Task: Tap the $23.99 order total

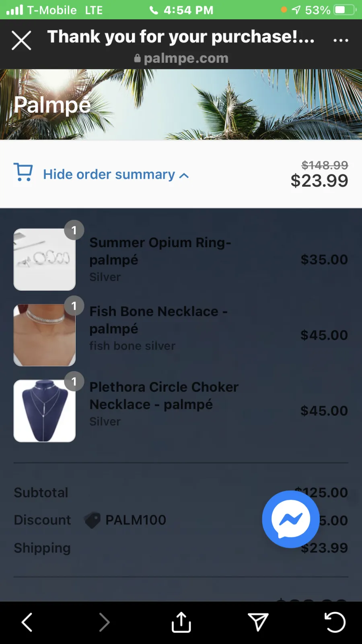Action: [319, 181]
